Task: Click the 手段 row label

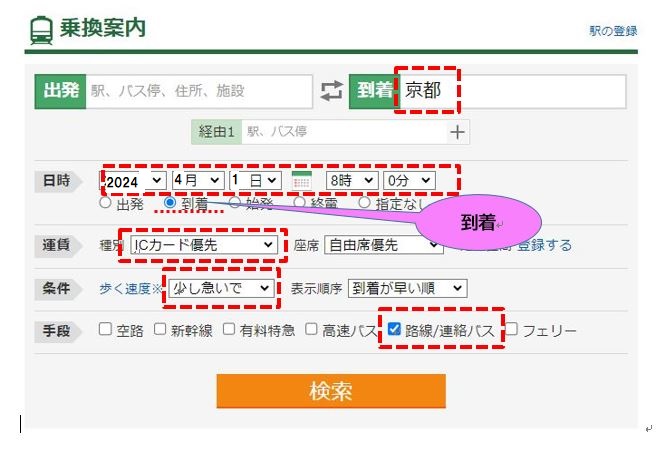Action: [56, 331]
